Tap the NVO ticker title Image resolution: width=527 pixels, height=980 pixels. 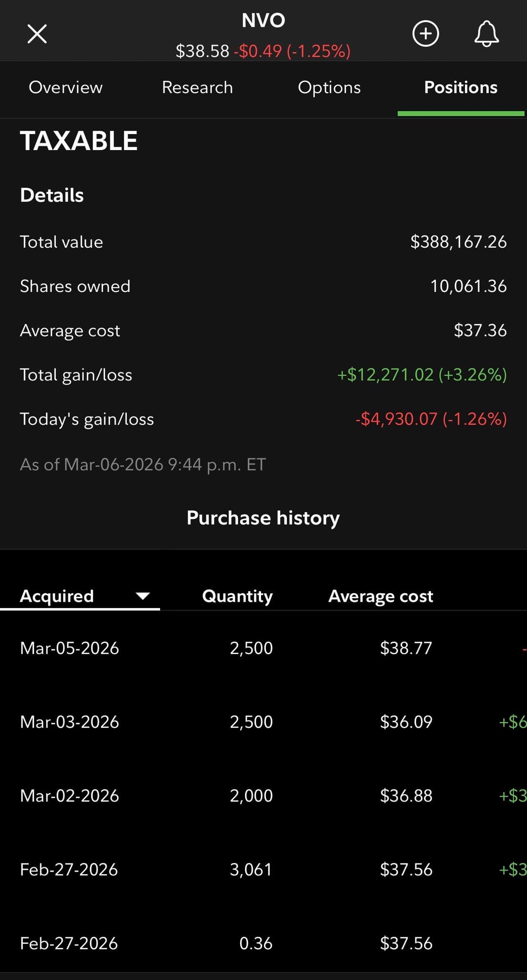263,20
